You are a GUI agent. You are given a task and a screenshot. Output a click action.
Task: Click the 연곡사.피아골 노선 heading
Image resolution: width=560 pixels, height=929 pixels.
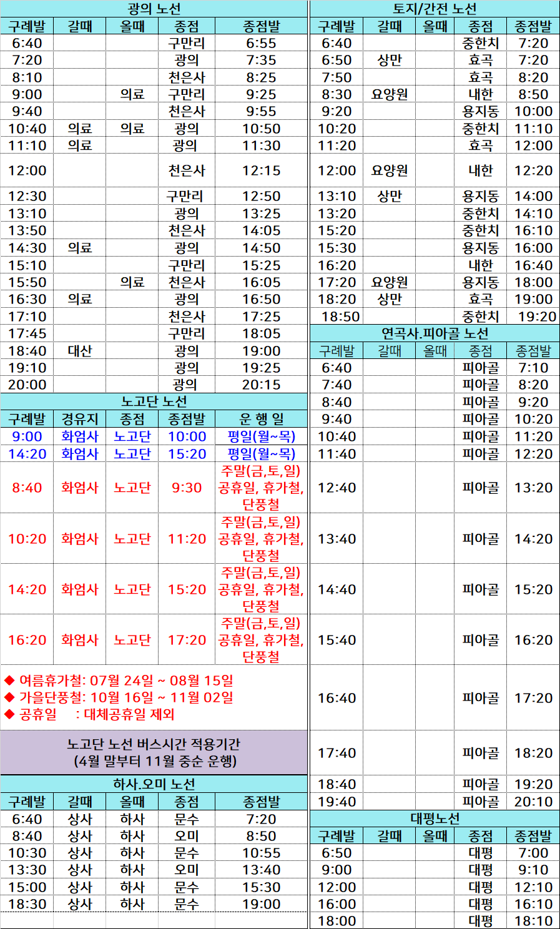tap(435, 333)
